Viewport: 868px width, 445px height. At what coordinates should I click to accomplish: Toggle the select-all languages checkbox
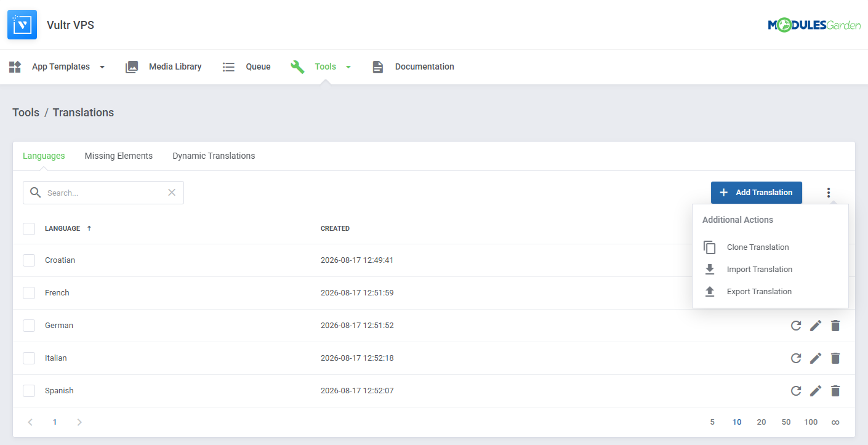(x=29, y=229)
